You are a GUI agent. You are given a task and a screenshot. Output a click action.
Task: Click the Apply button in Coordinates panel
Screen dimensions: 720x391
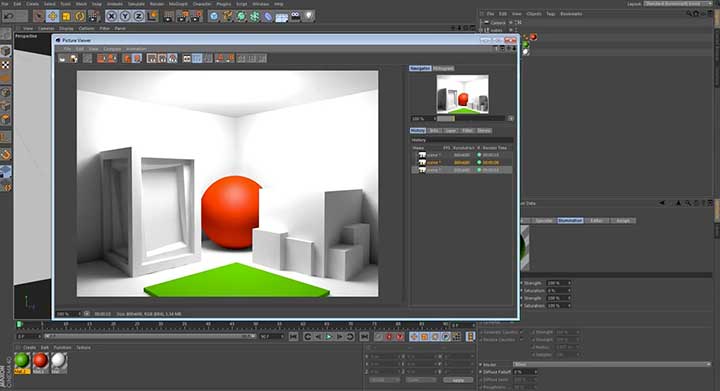(458, 380)
